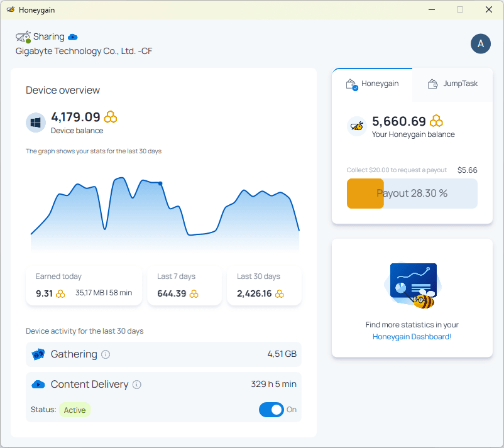Click the Honeygain app icon in title bar

(11, 9)
